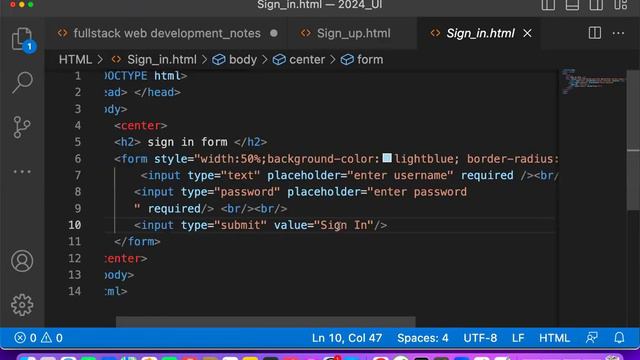Toggle secondary sidebar layout icon in title bar
This screenshot has width=640, height=360.
coord(596,5)
